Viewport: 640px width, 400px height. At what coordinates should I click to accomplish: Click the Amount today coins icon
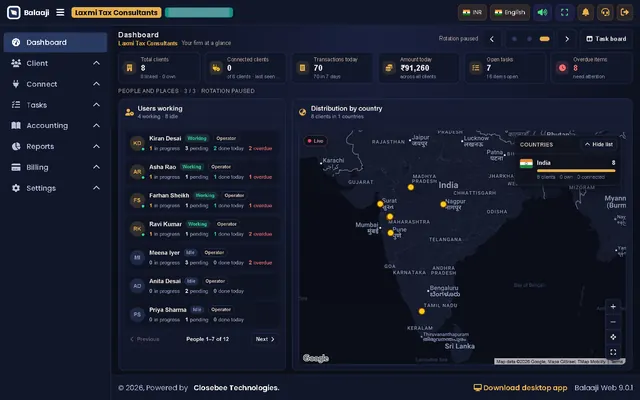point(389,68)
